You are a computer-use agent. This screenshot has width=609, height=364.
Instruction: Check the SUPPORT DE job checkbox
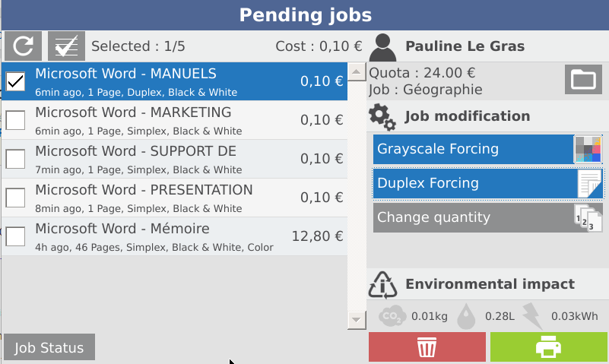15,159
